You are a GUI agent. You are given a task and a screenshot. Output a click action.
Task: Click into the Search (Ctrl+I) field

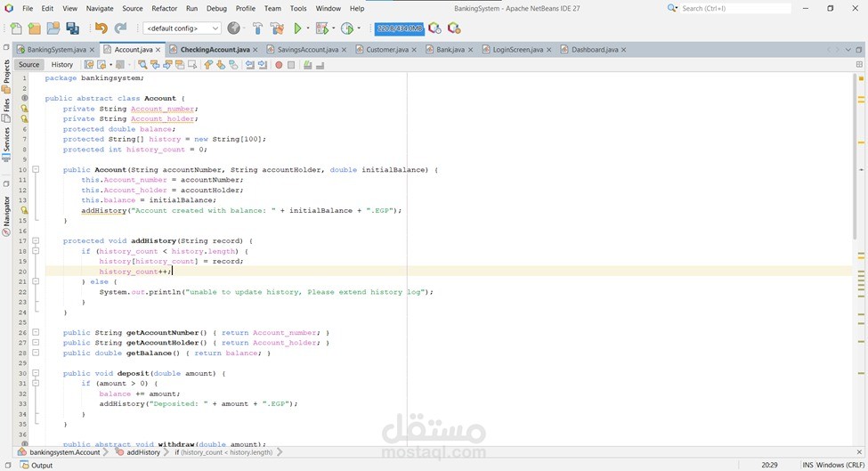[x=735, y=8]
